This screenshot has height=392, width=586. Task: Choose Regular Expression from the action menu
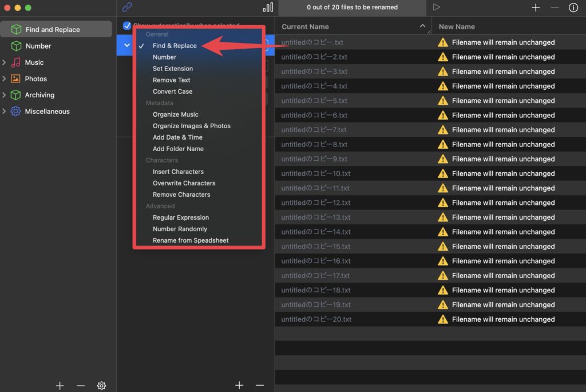[x=180, y=217]
